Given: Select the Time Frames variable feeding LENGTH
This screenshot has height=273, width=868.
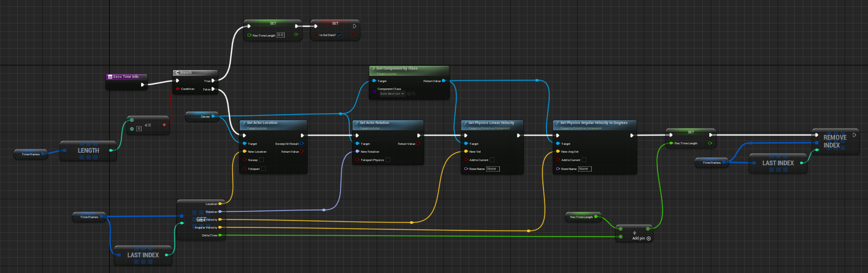Looking at the screenshot, I should [31, 154].
